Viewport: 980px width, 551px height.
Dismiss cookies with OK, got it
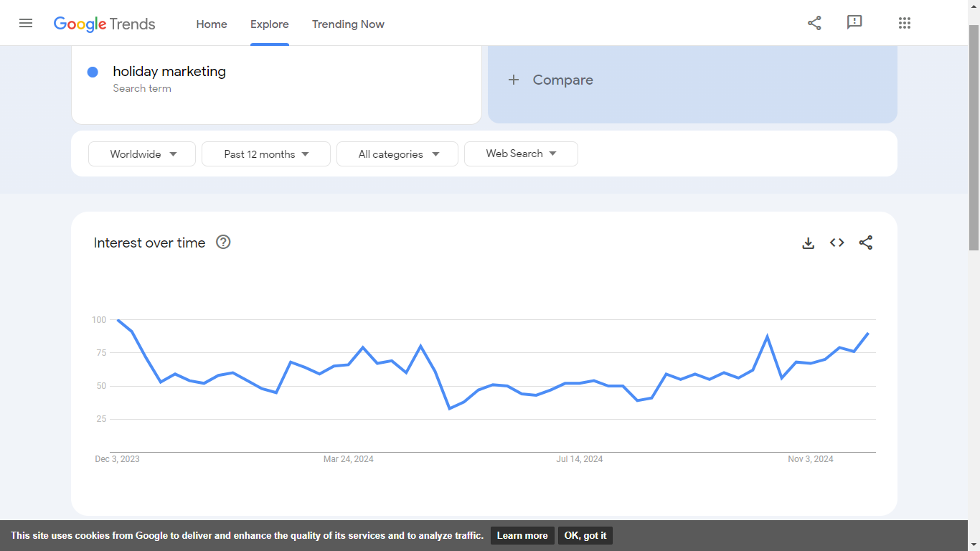(x=585, y=535)
